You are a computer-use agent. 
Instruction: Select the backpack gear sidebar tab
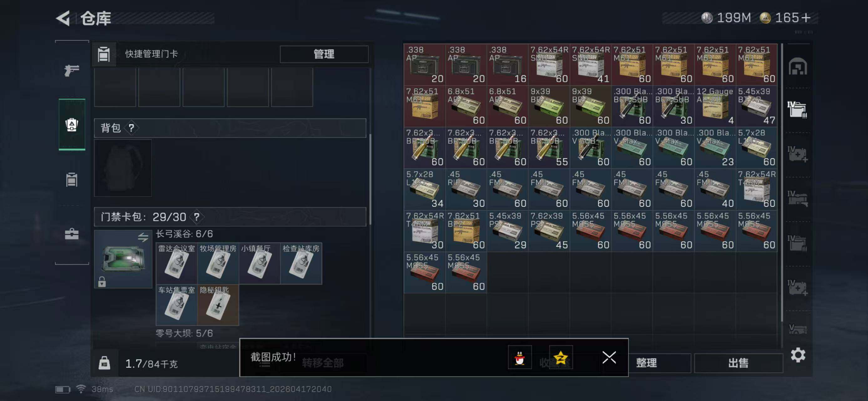coord(72,125)
